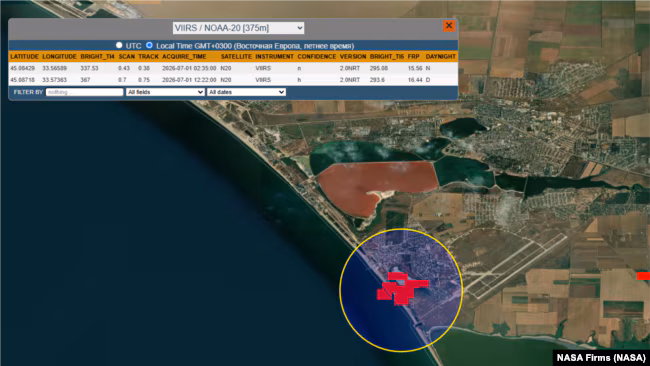Sort by LONGITUDE column header
The width and height of the screenshot is (650, 366).
tap(59, 56)
